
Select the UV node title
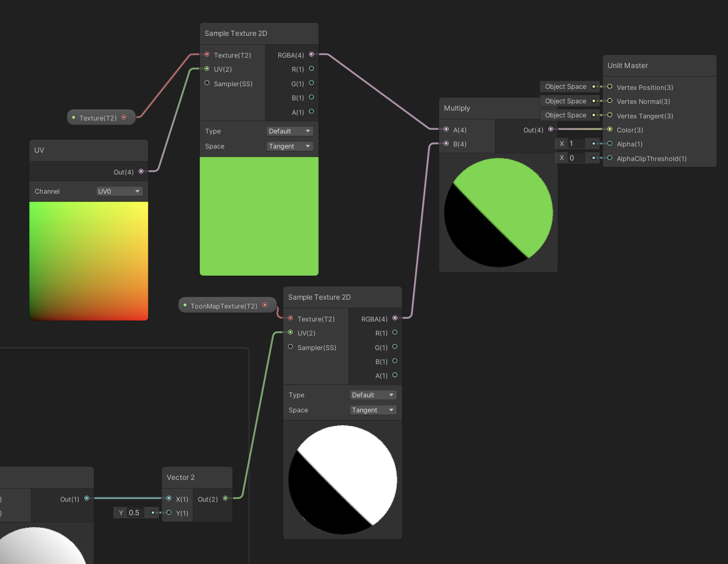pos(39,150)
